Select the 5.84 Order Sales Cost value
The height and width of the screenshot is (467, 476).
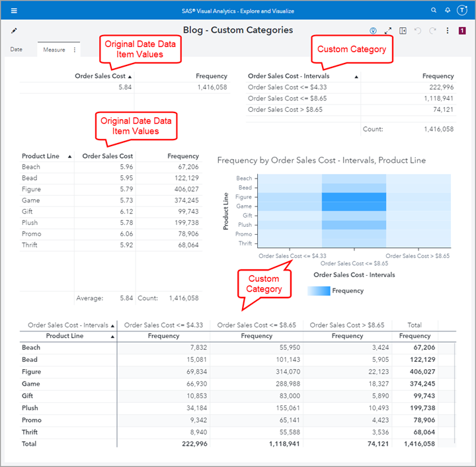(x=125, y=87)
